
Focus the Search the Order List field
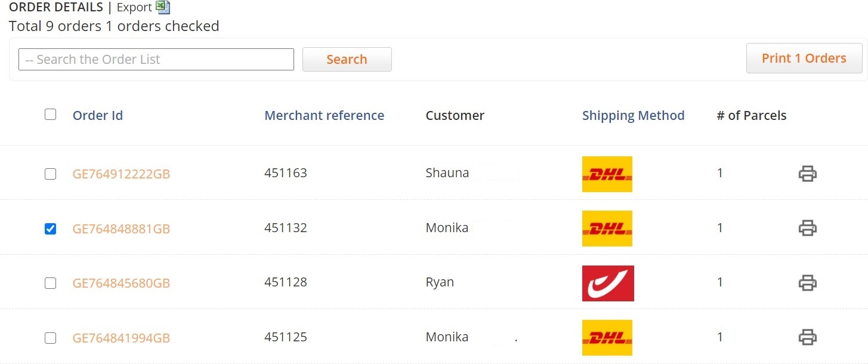(x=156, y=59)
